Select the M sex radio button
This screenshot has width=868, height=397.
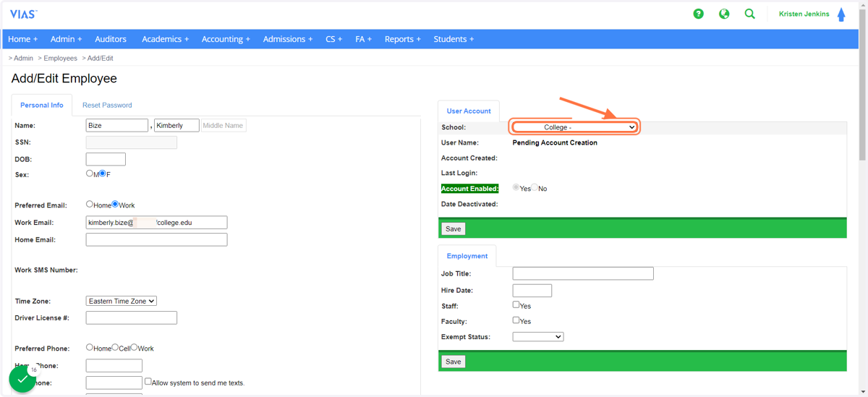pyautogui.click(x=90, y=174)
